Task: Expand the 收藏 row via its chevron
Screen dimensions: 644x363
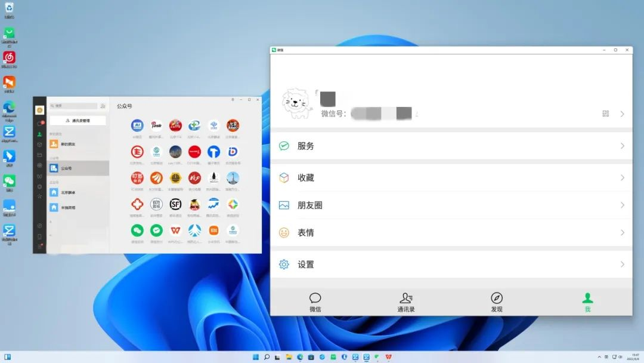Action: 623,178
